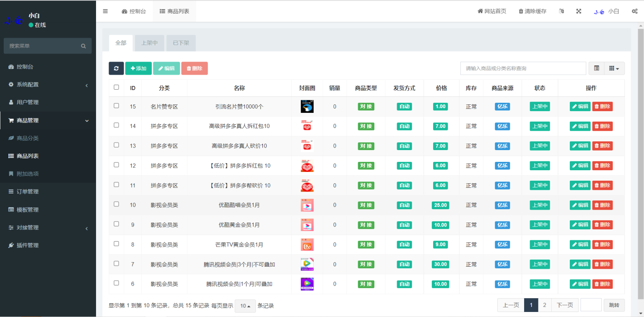Image resolution: width=644 pixels, height=317 pixels.
Task: Toggle fullscreen mode from top bar
Action: (579, 11)
